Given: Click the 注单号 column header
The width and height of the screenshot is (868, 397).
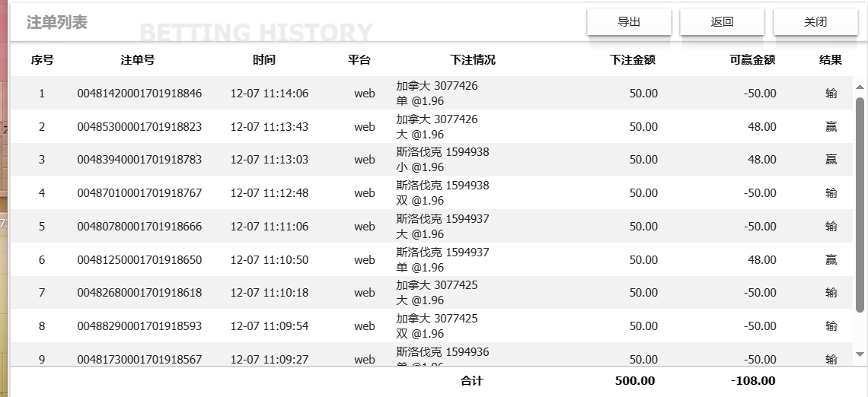Looking at the screenshot, I should point(138,60).
